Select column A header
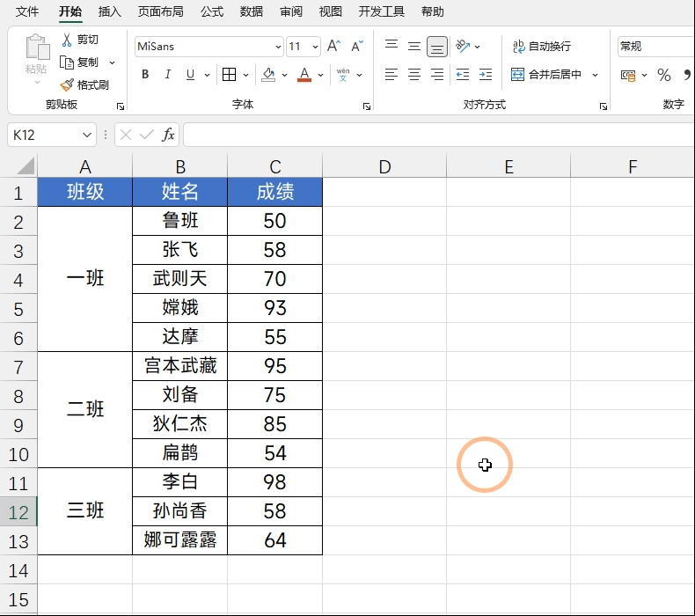The width and height of the screenshot is (695, 616). pyautogui.click(x=85, y=166)
